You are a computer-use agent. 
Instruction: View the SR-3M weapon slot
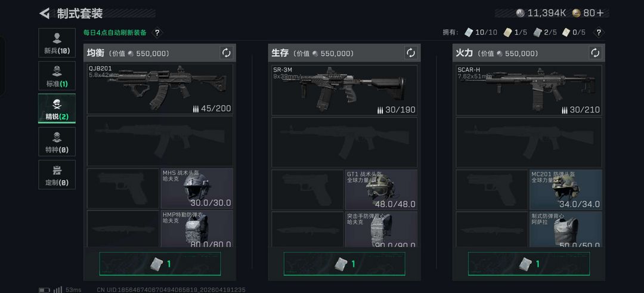coord(344,89)
